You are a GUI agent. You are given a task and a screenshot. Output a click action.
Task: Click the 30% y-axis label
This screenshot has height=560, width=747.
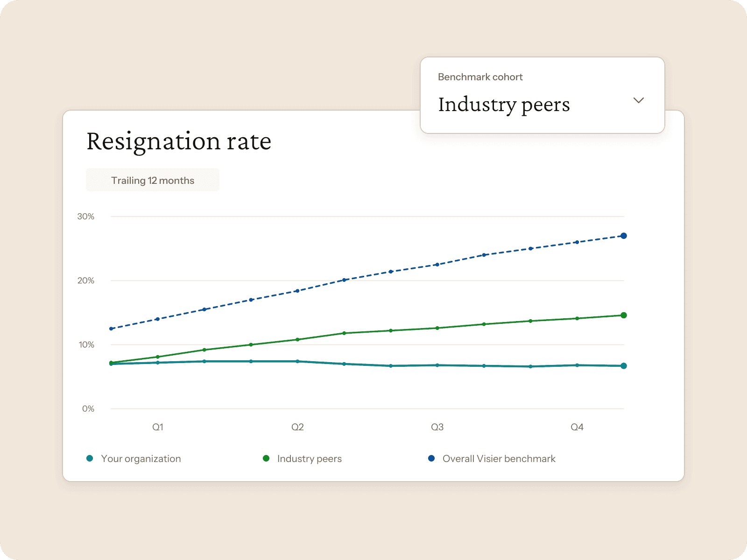pos(86,217)
